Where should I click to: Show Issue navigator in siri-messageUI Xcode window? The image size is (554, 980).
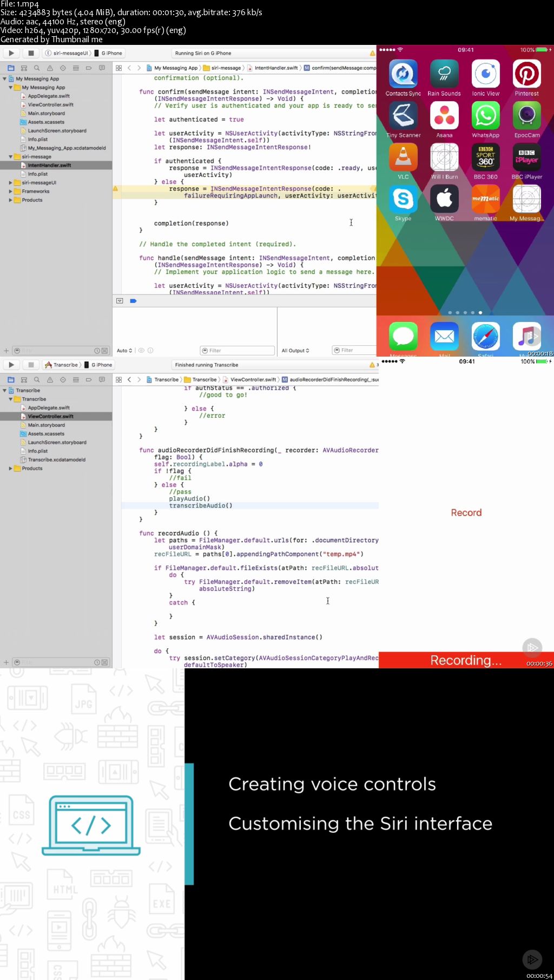[50, 68]
